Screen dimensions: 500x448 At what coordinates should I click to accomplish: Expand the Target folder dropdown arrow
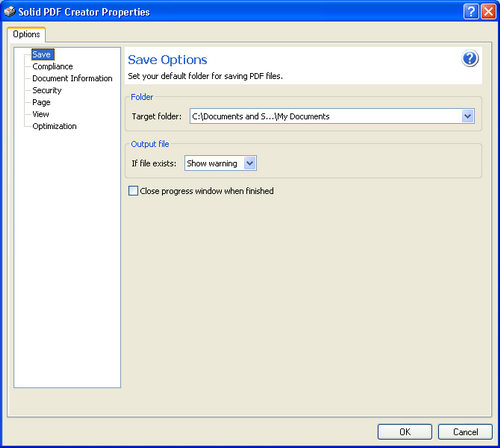tap(468, 116)
